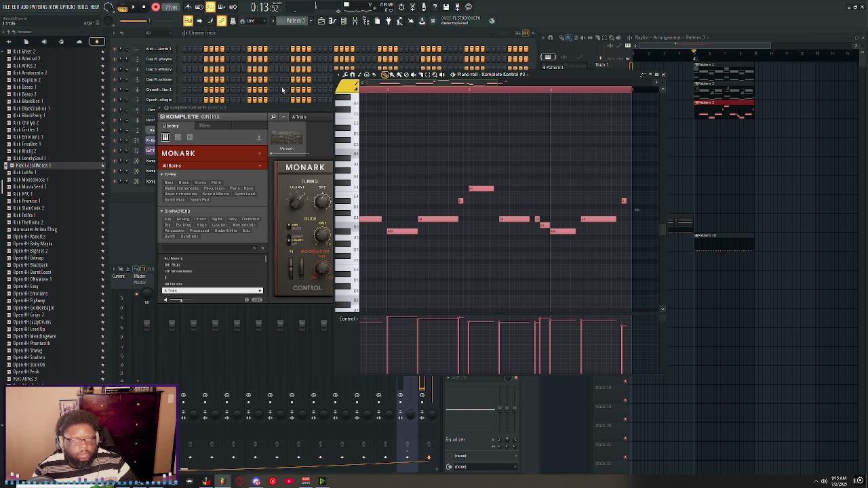Toggle the metronome icon
The image size is (868, 488).
click(189, 7)
